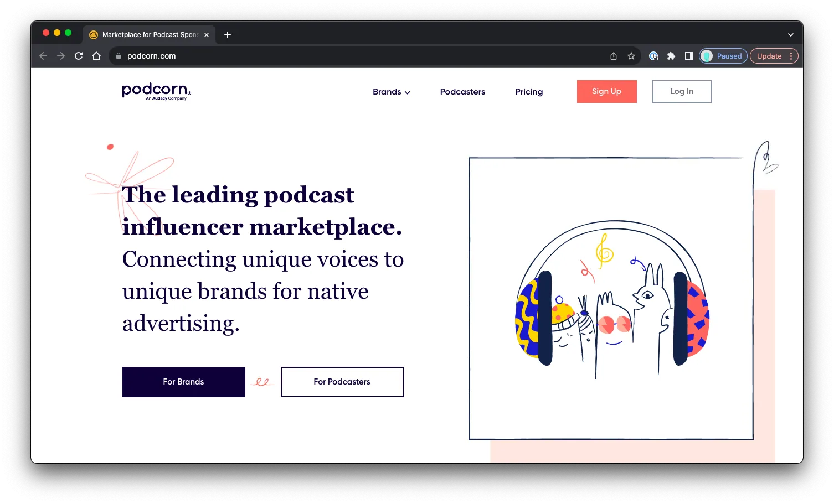Open the Paused profile button
The image size is (834, 504).
pos(723,56)
